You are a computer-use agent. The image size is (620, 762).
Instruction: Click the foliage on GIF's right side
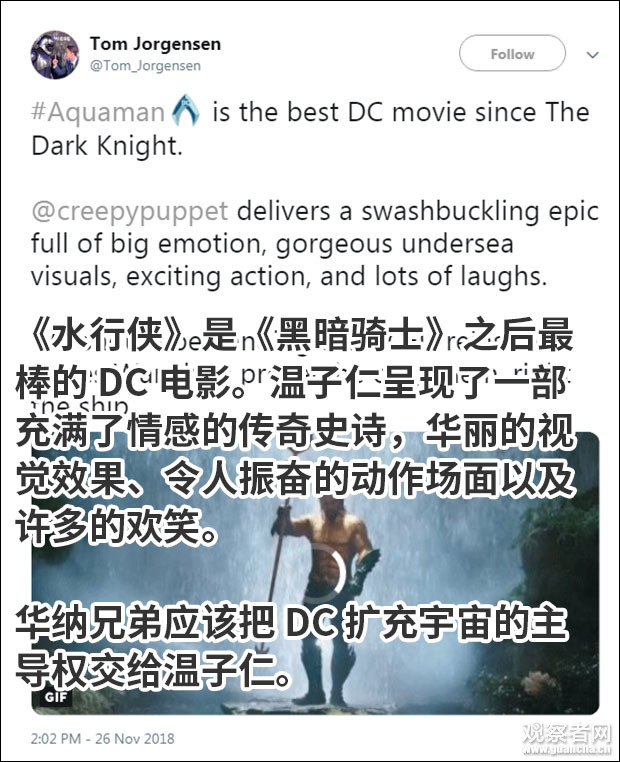click(x=559, y=583)
